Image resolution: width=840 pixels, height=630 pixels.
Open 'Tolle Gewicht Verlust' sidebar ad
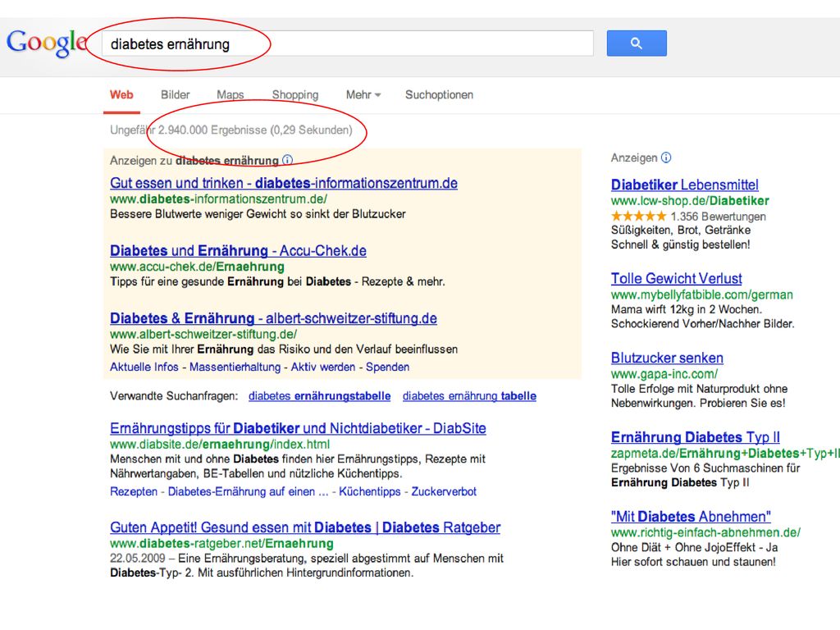pyautogui.click(x=677, y=279)
